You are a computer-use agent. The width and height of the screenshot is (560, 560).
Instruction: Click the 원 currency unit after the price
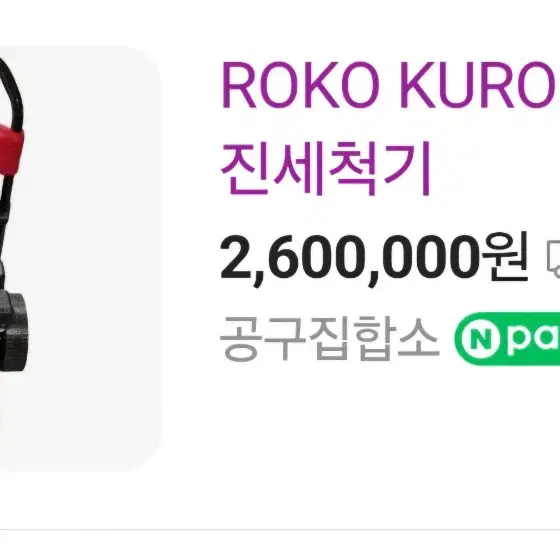[505, 256]
